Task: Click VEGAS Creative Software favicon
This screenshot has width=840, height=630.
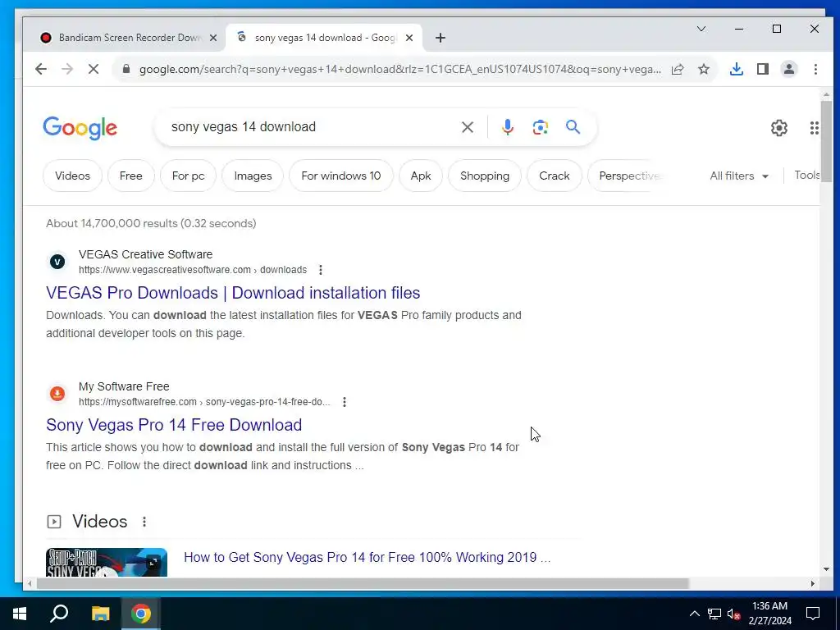Action: click(x=57, y=262)
